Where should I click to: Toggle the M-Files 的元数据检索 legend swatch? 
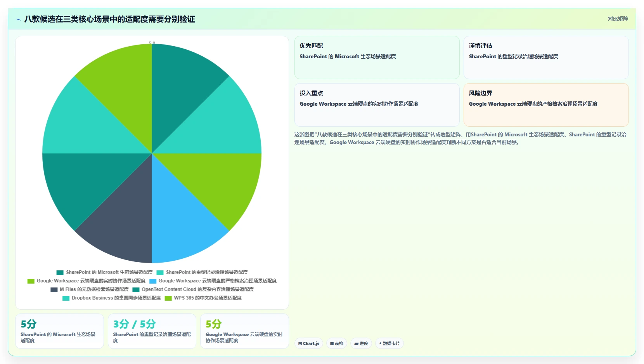[54, 290]
